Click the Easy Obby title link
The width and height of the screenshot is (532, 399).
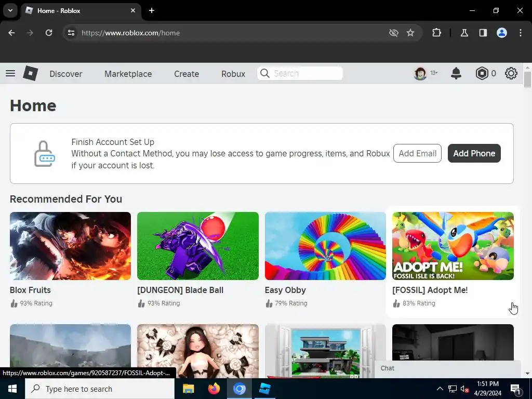coord(285,290)
